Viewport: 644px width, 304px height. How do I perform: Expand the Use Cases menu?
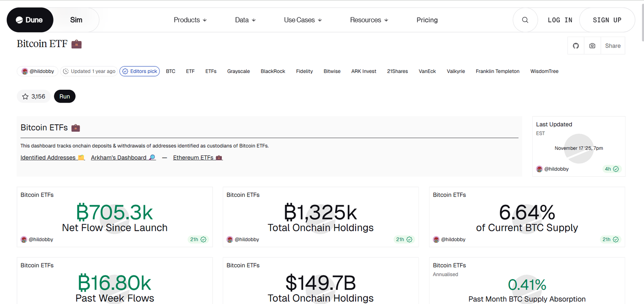303,20
